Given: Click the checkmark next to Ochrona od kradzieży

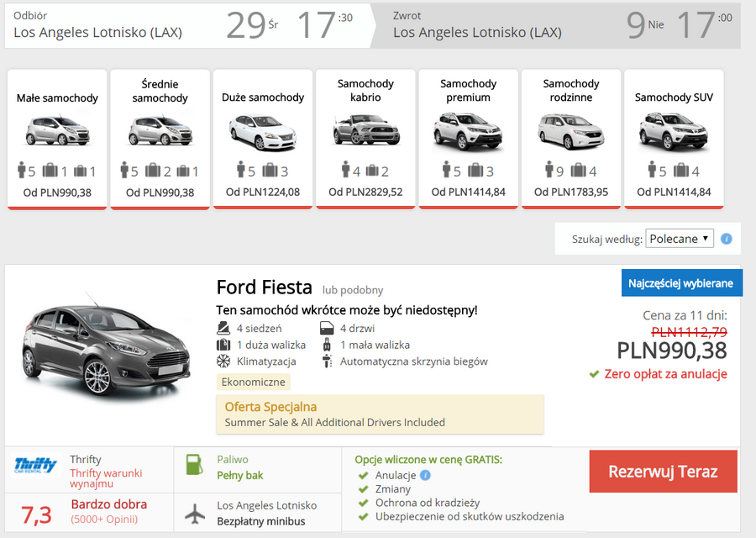Looking at the screenshot, I should pyautogui.click(x=364, y=503).
